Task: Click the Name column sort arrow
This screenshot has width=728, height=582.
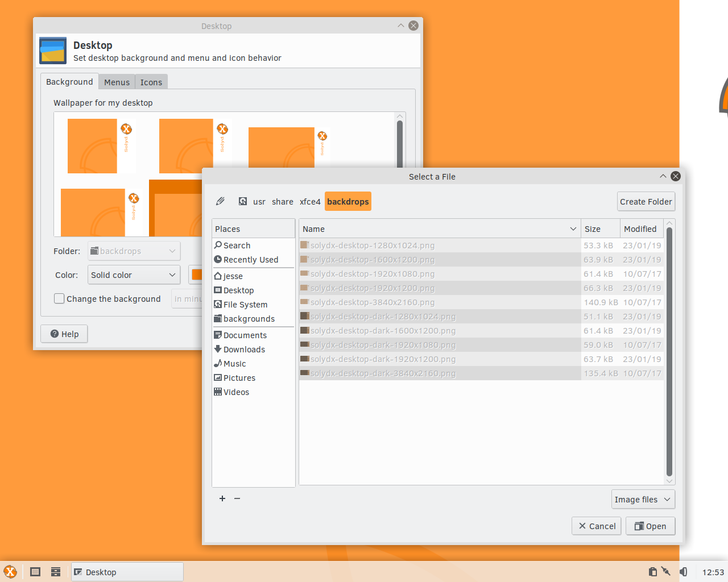Action: coord(573,228)
